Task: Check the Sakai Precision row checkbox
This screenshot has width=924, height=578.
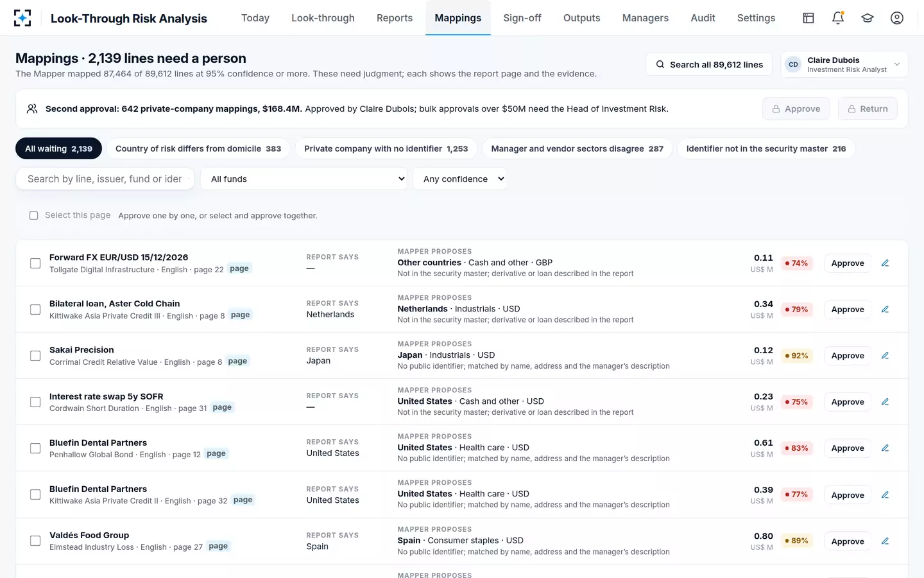Action: pos(35,356)
